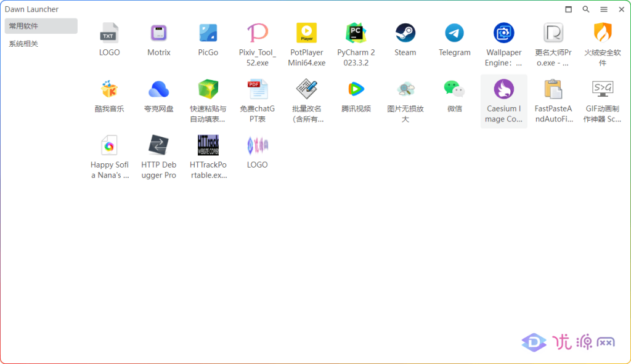The width and height of the screenshot is (631, 364).
Task: Open the 夸克网盘 cloud drive
Action: [158, 90]
